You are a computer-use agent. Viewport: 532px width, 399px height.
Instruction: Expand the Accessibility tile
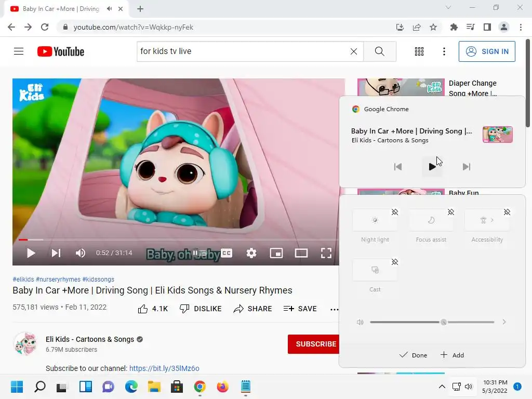(487, 220)
